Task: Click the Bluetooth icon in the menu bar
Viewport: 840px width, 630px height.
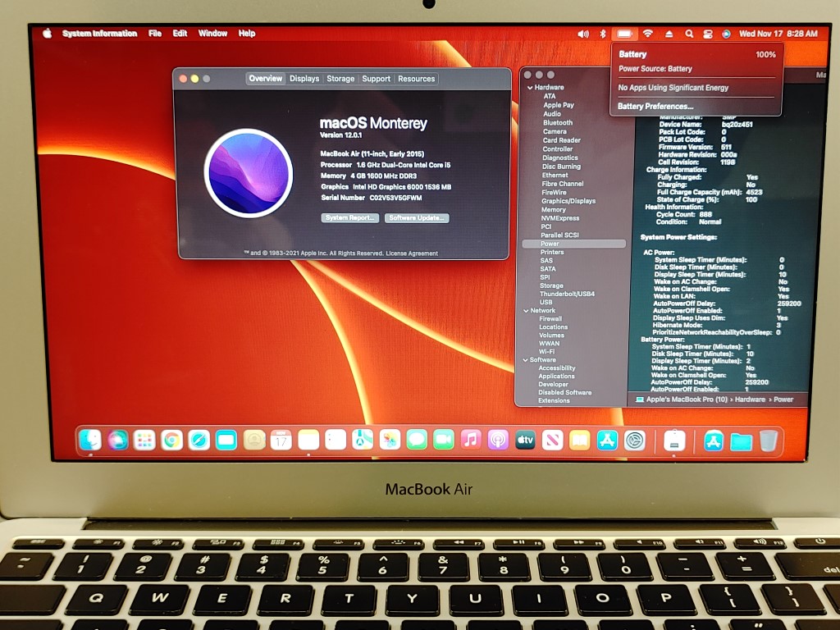Action: (603, 34)
